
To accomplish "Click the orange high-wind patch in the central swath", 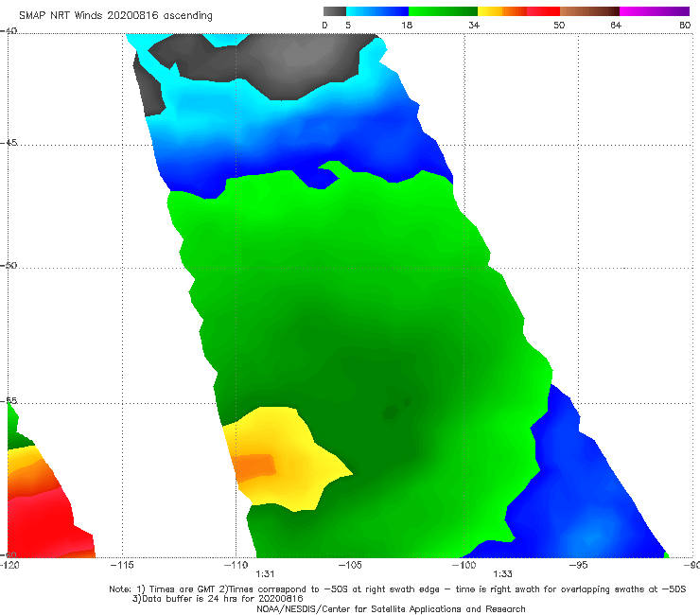I will click(254, 467).
